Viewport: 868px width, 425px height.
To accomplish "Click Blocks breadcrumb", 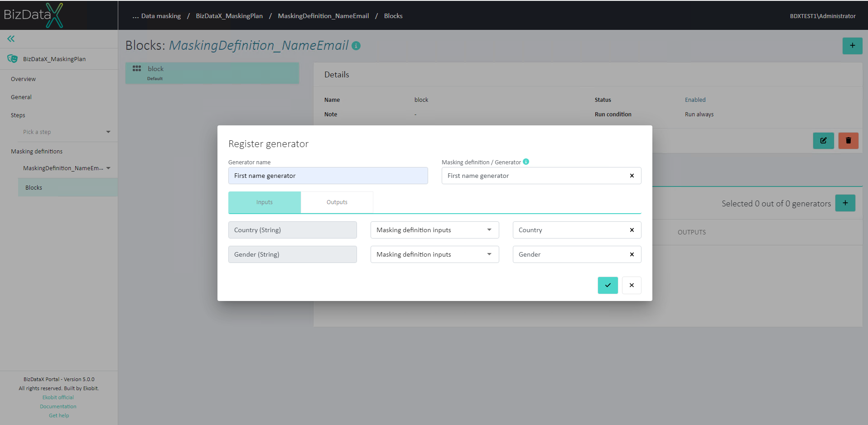I will 393,16.
